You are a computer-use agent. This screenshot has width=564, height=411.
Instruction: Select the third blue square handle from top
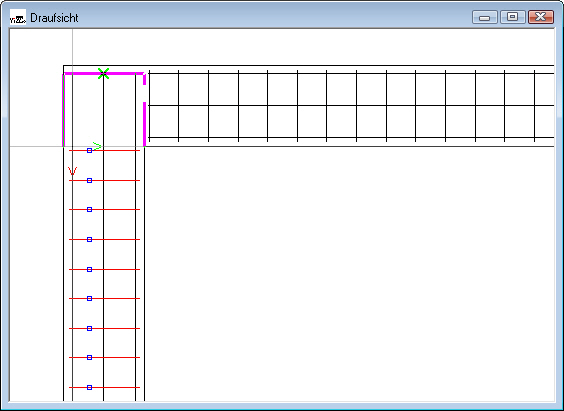coord(90,210)
